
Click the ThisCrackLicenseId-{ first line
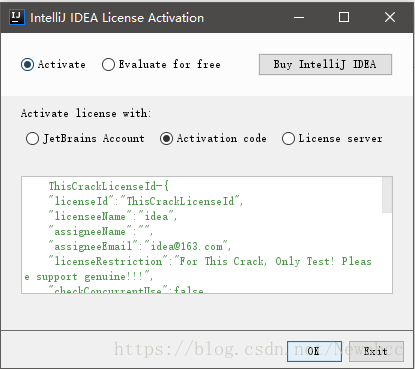(x=109, y=186)
